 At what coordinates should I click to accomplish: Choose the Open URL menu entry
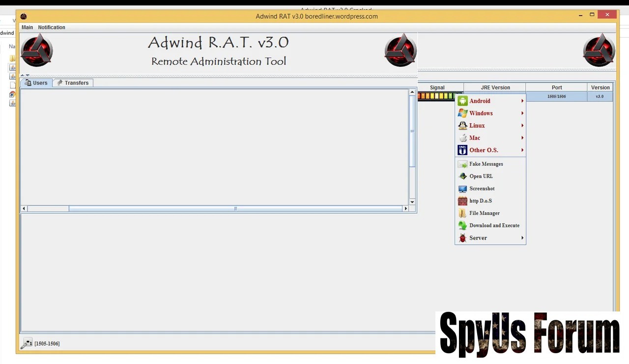pyautogui.click(x=481, y=176)
